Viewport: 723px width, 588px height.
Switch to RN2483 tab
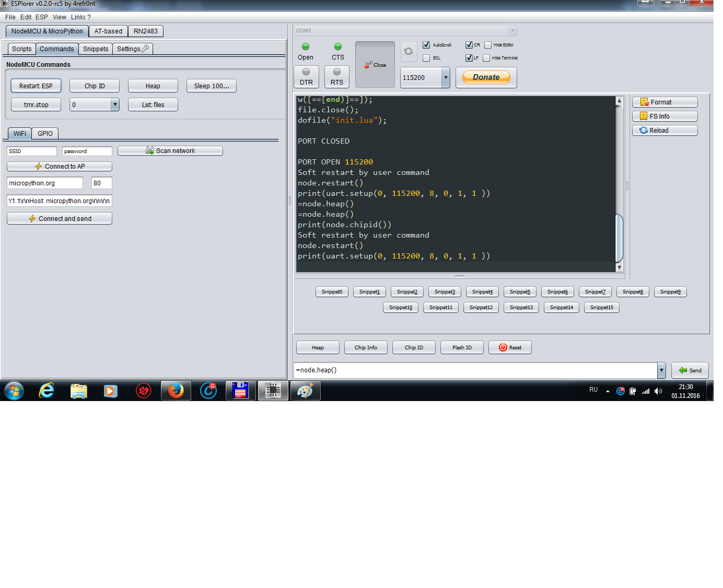(x=146, y=31)
